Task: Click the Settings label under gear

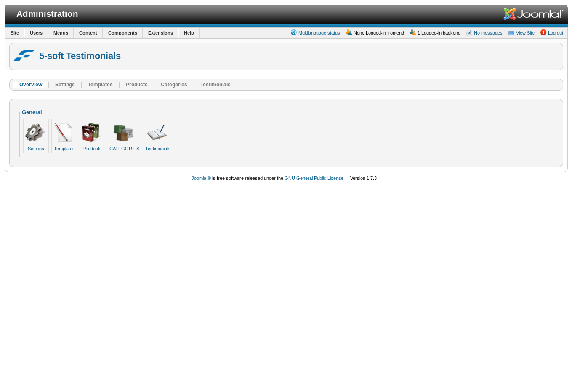Action: 36,149
